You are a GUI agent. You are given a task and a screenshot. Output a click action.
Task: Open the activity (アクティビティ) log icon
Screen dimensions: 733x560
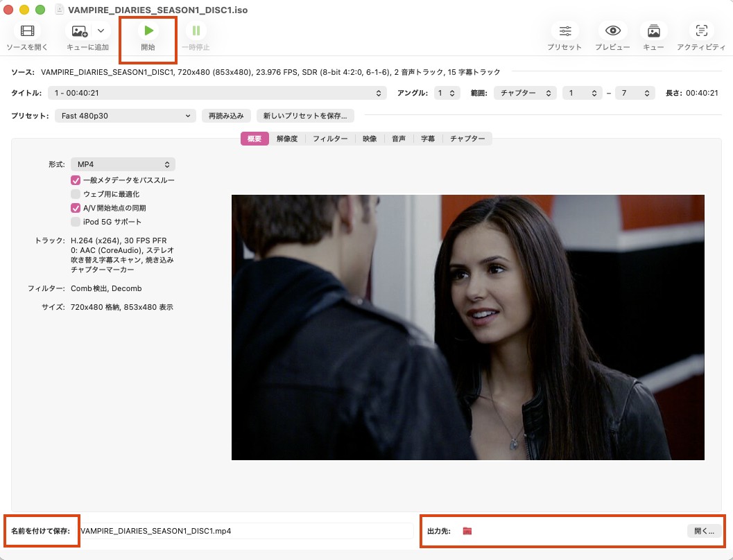(702, 30)
